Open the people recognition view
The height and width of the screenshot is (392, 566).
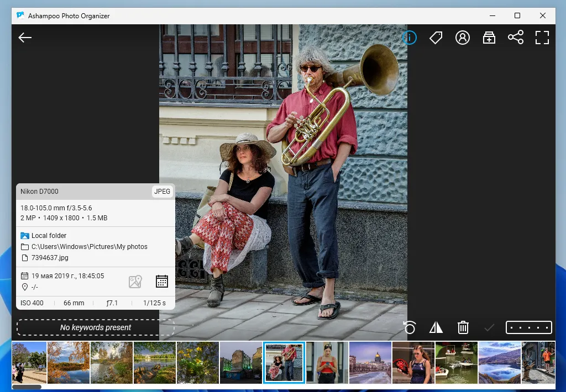point(463,38)
